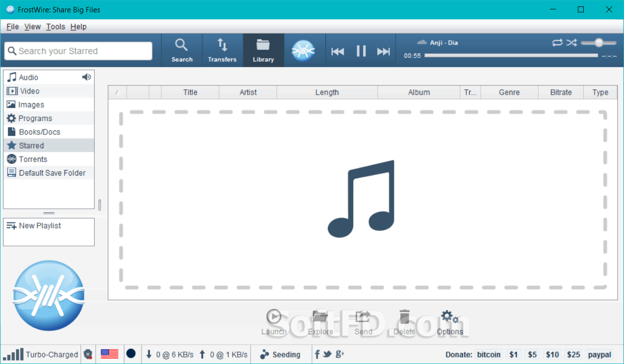This screenshot has width=624, height=364.
Task: Open the View menu
Action: coord(32,27)
